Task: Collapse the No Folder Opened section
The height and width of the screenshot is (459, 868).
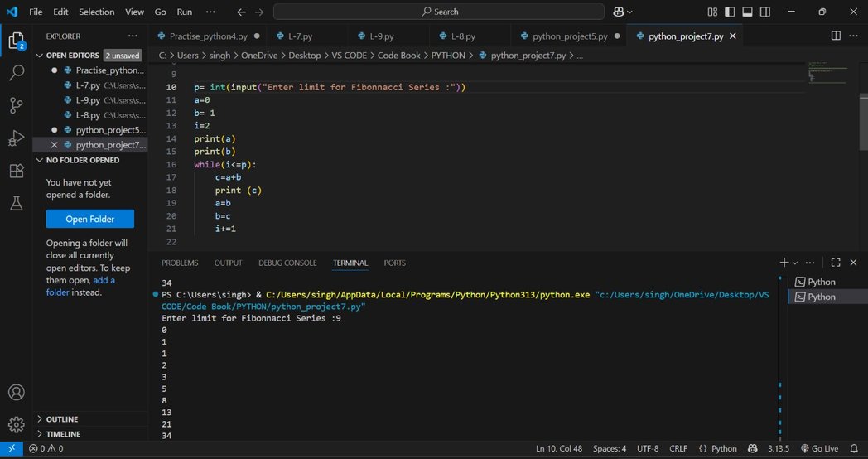Action: [x=39, y=160]
